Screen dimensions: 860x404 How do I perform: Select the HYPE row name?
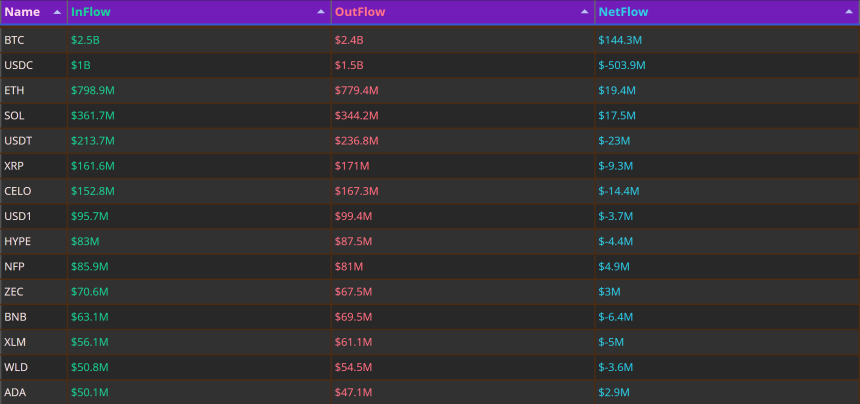click(x=17, y=242)
